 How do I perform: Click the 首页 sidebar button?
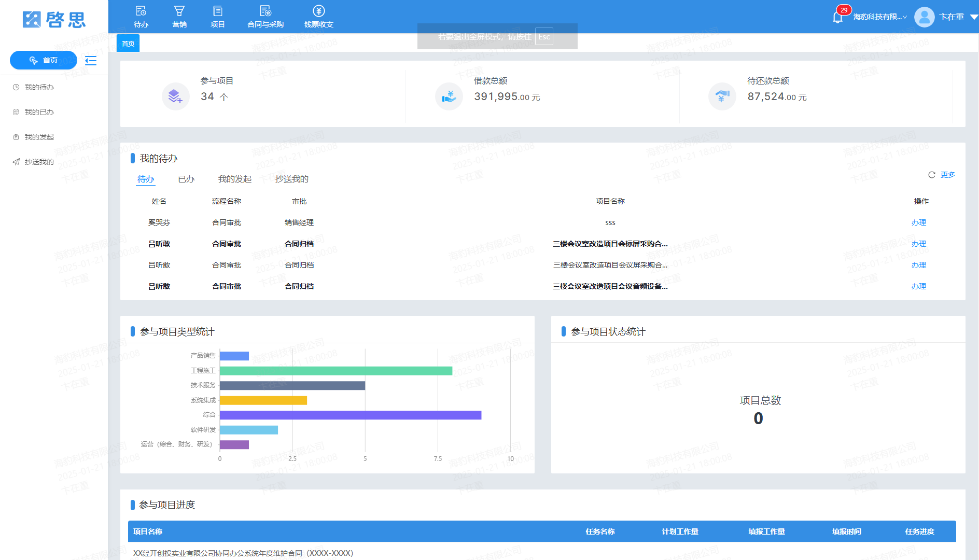(44, 60)
